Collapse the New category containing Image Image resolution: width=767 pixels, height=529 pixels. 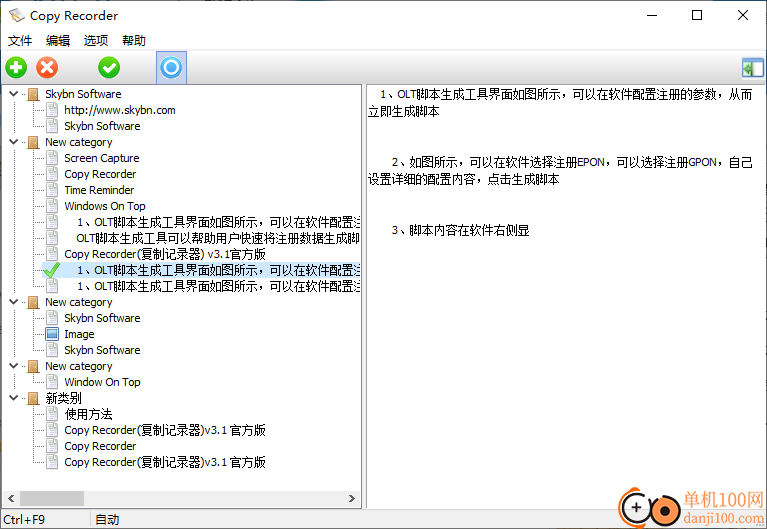coord(14,302)
